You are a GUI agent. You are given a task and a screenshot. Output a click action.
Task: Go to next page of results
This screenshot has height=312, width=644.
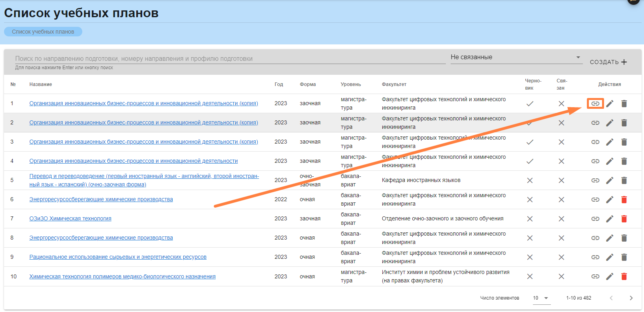[x=631, y=298]
